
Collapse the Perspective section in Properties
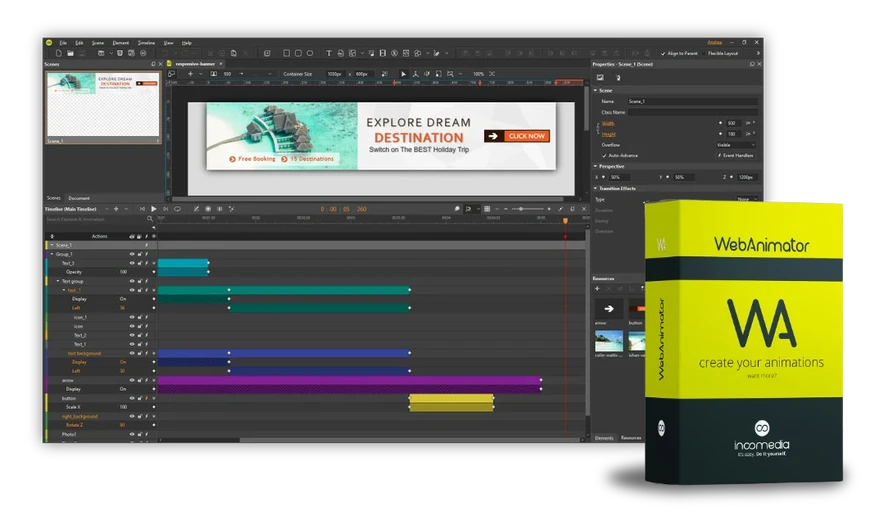(x=596, y=166)
